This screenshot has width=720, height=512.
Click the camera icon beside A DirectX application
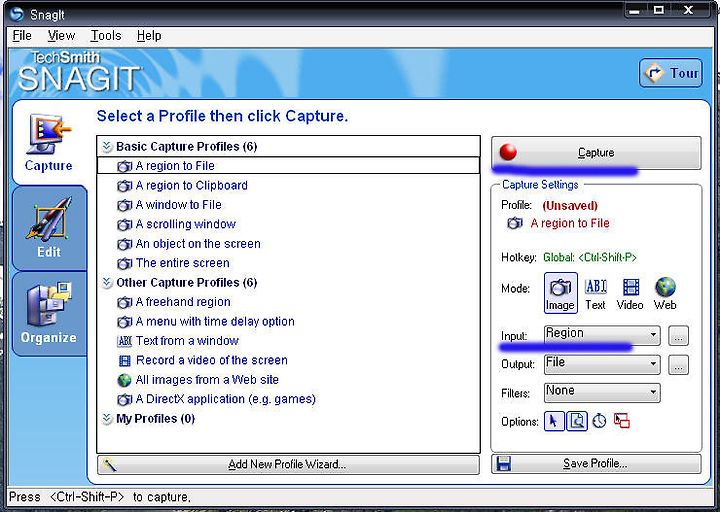tap(124, 399)
